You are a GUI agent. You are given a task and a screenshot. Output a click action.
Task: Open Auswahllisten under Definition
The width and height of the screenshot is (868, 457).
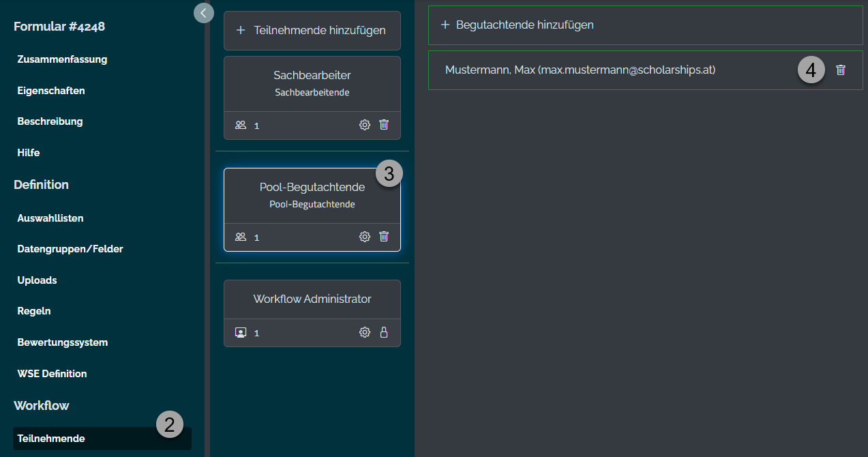coord(50,218)
